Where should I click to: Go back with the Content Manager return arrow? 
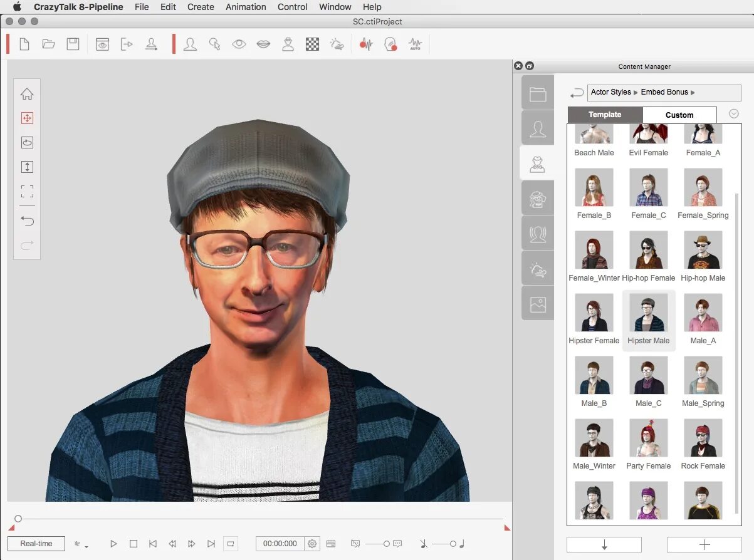(x=577, y=93)
